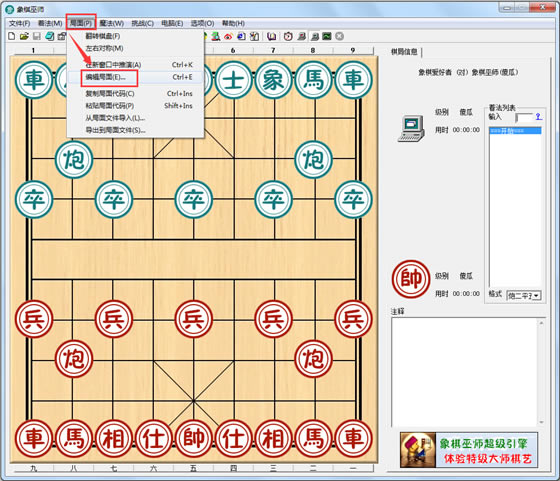Open the 选项(O) menu
This screenshot has width=560, height=481.
(202, 23)
